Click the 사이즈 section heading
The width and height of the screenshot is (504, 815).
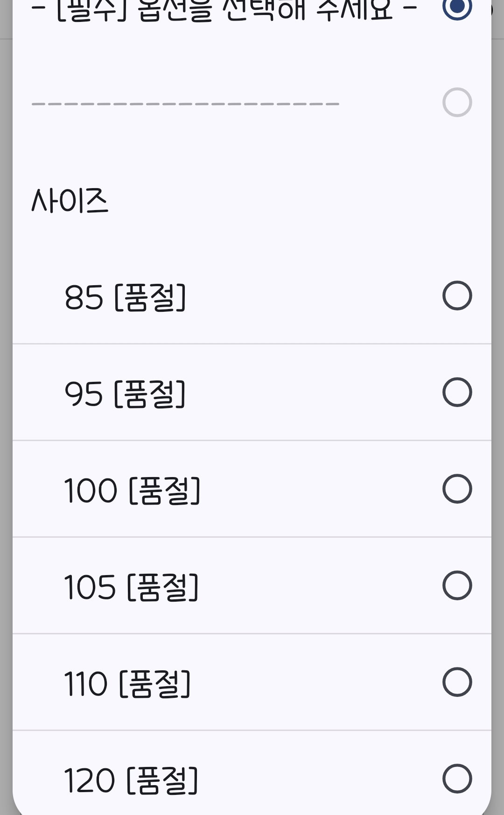[x=70, y=201]
